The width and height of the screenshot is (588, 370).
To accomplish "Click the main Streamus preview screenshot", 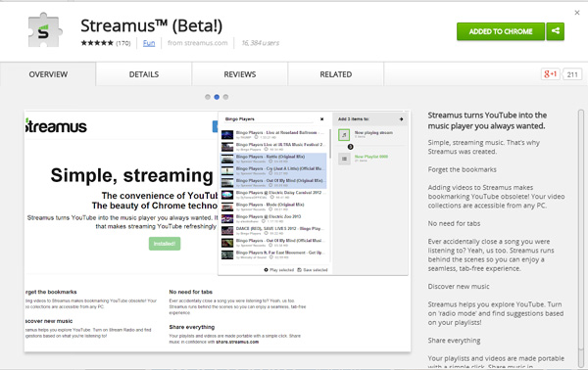I will (218, 231).
